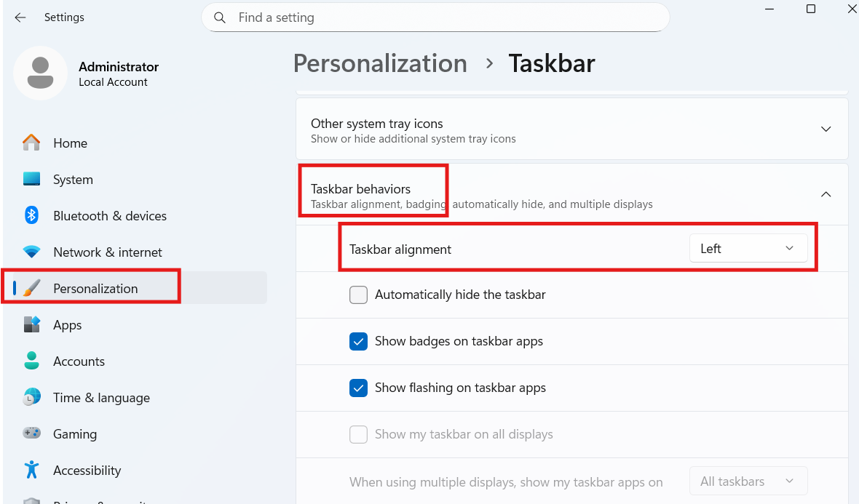The height and width of the screenshot is (504, 859).
Task: Uncheck Show flashing on taskbar apps
Action: (358, 388)
